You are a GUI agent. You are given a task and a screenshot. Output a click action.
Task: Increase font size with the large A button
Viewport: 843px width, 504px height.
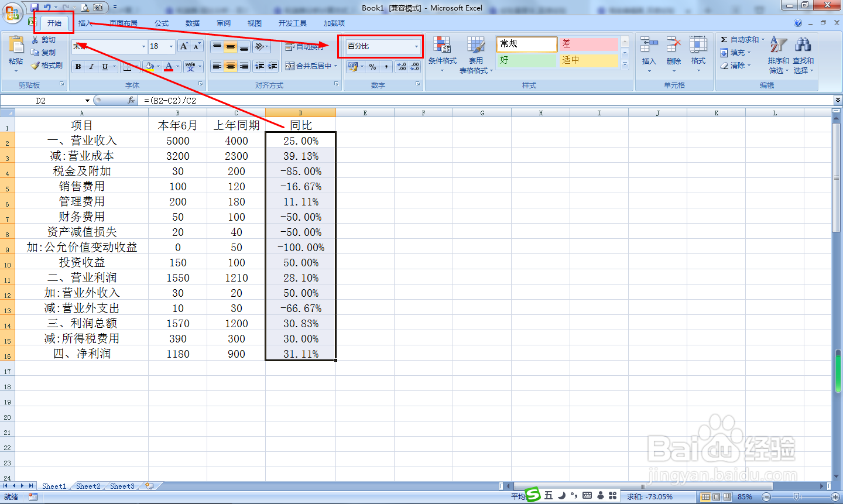coord(184,46)
